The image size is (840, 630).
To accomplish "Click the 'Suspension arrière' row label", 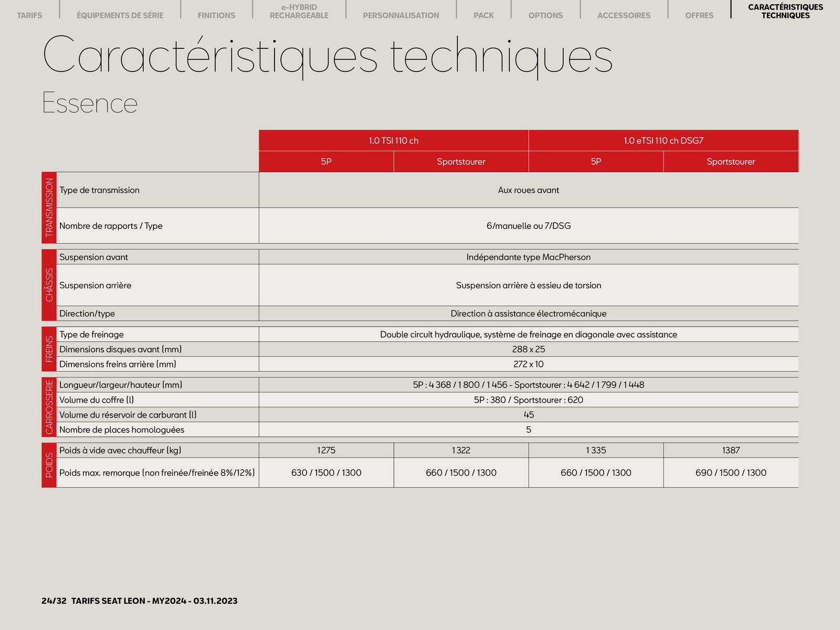I will (x=95, y=285).
